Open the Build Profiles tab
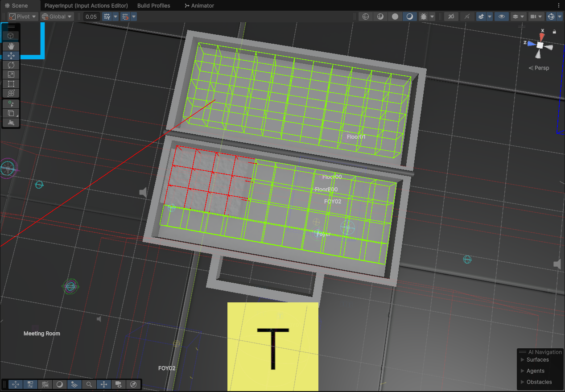This screenshot has width=565, height=392. coord(153,6)
